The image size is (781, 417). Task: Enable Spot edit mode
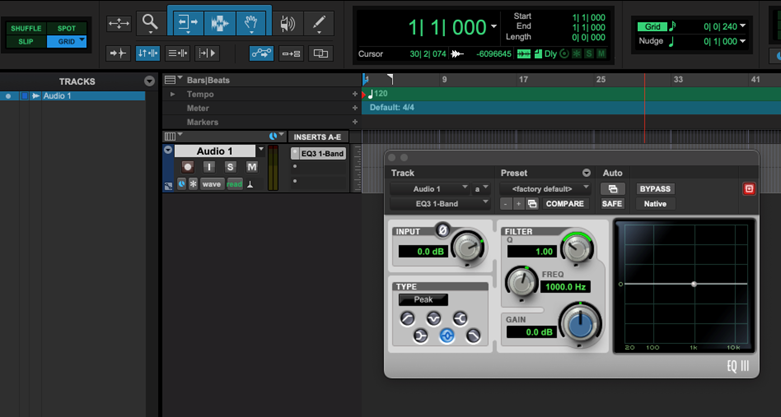click(x=66, y=28)
